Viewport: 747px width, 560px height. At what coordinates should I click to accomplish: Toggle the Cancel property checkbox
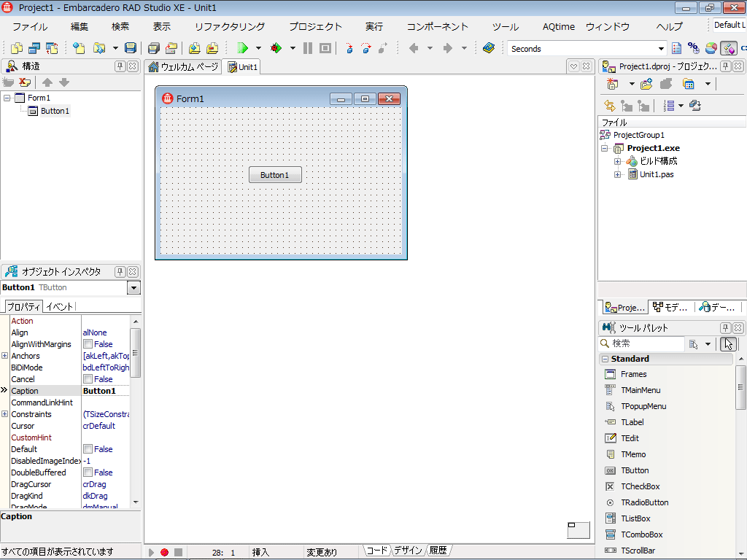[x=88, y=379]
